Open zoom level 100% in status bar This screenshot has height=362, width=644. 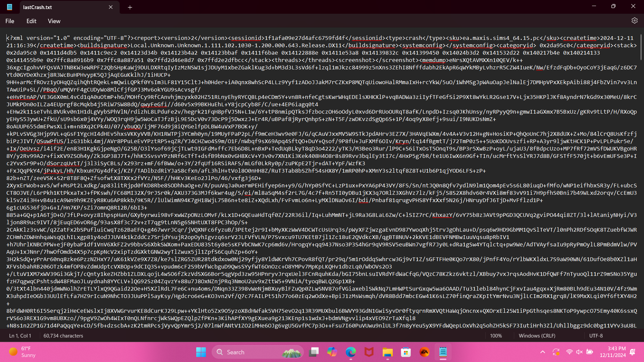496,336
